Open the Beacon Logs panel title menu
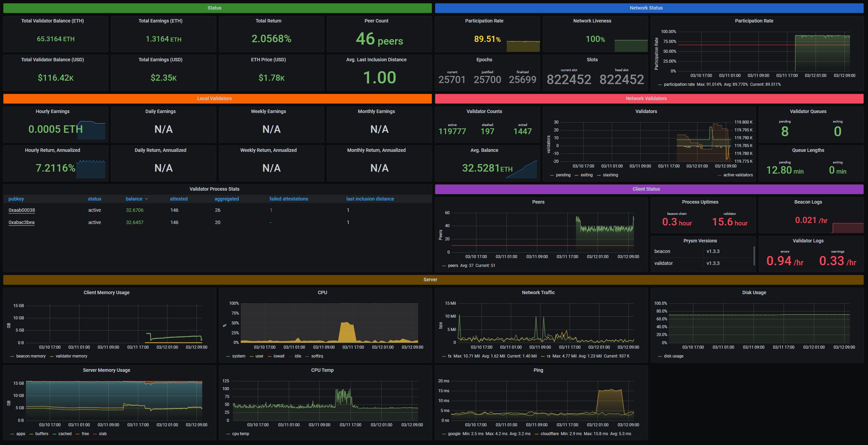 coord(808,202)
